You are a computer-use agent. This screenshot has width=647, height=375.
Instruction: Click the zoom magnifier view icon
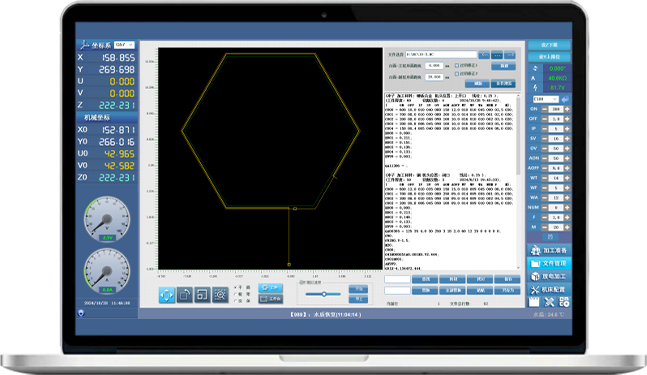click(x=220, y=295)
